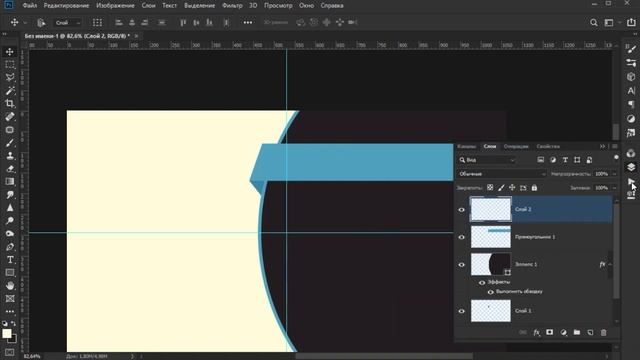Toggle lock position
This screenshot has width=640, height=360.
[x=512, y=188]
